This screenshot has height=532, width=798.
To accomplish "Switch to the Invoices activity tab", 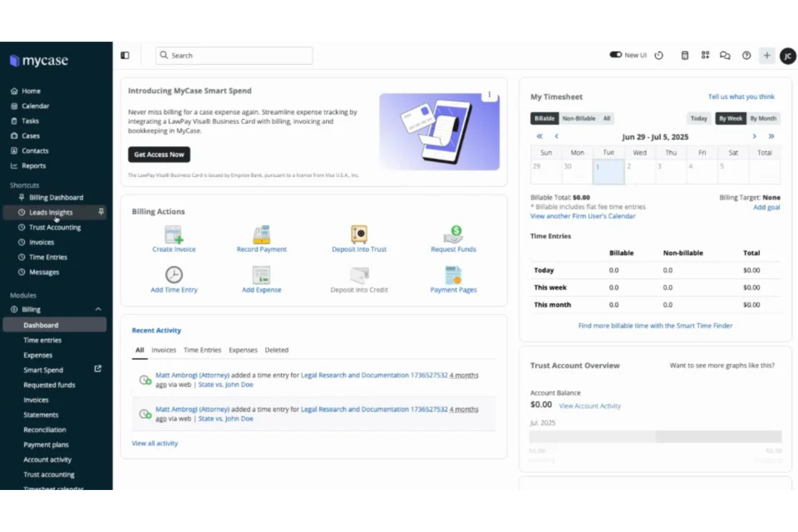I will coord(164,350).
